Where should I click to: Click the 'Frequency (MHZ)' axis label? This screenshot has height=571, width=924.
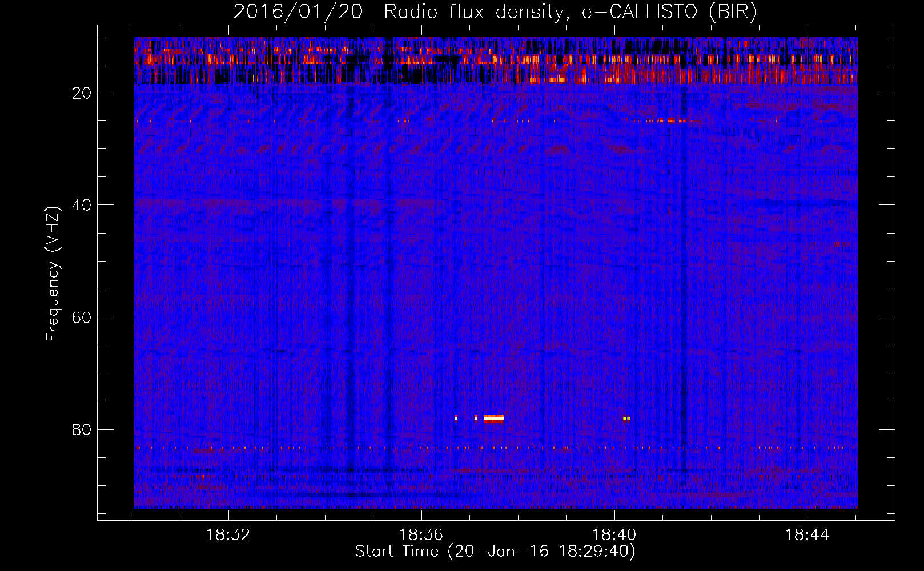pyautogui.click(x=53, y=274)
